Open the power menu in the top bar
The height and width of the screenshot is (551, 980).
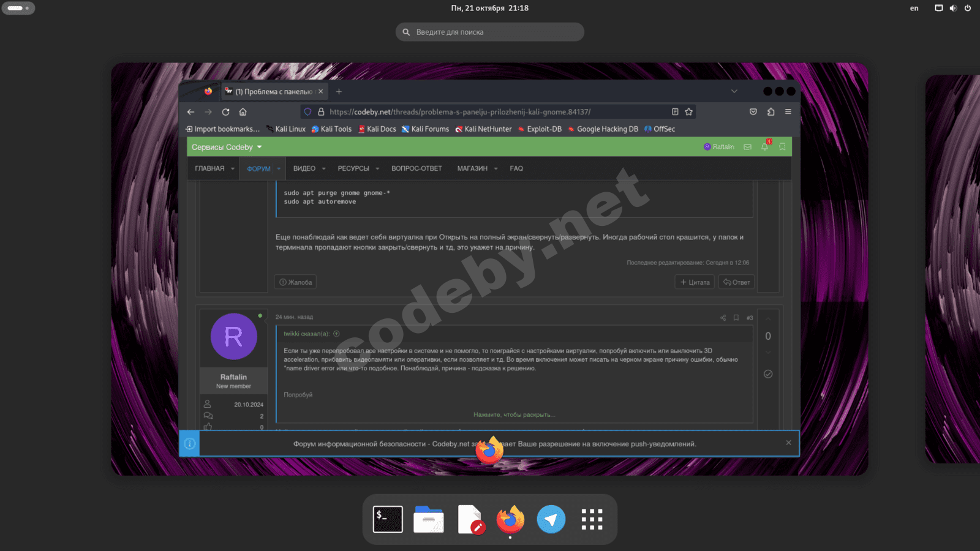[x=968, y=8]
